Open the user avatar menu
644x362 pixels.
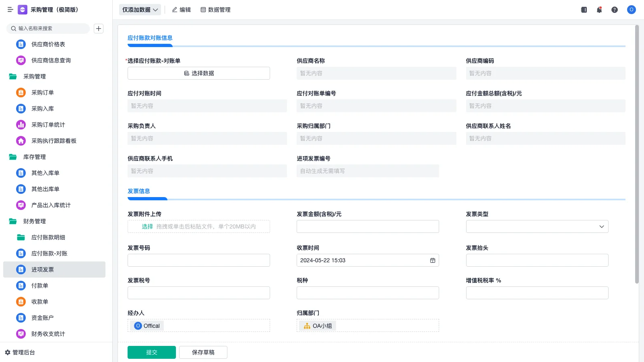(x=632, y=10)
